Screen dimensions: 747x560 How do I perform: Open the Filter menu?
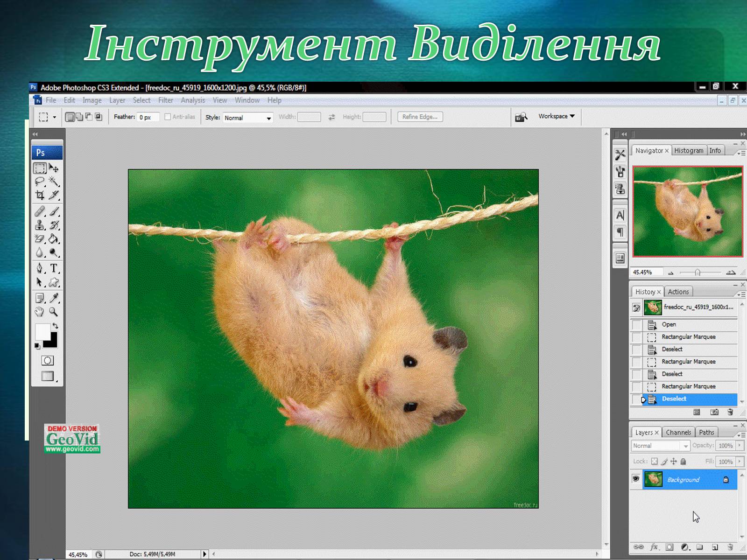[166, 100]
